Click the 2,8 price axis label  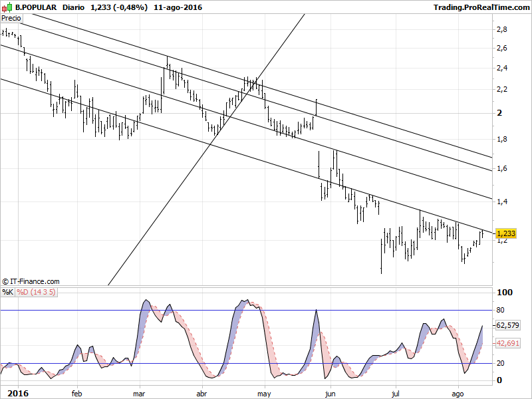(502, 30)
